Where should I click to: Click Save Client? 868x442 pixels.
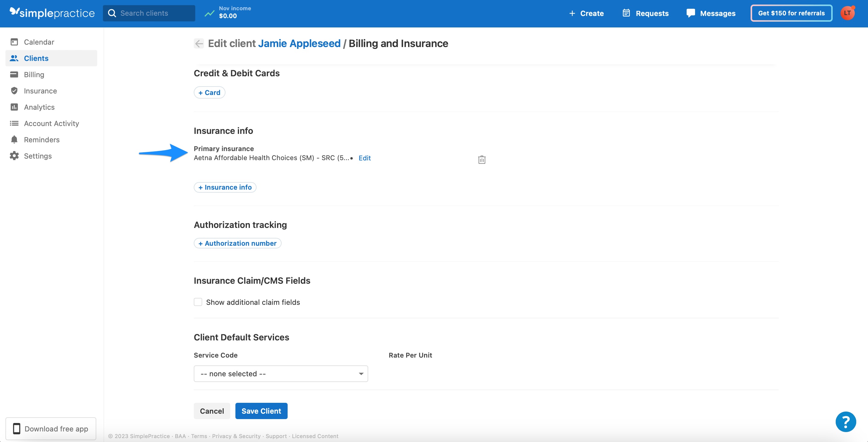coord(261,411)
